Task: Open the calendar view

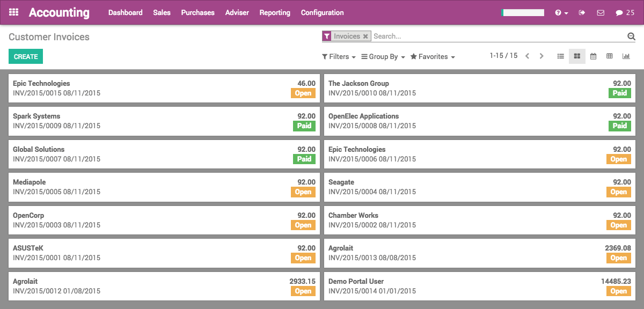Action: click(x=593, y=56)
